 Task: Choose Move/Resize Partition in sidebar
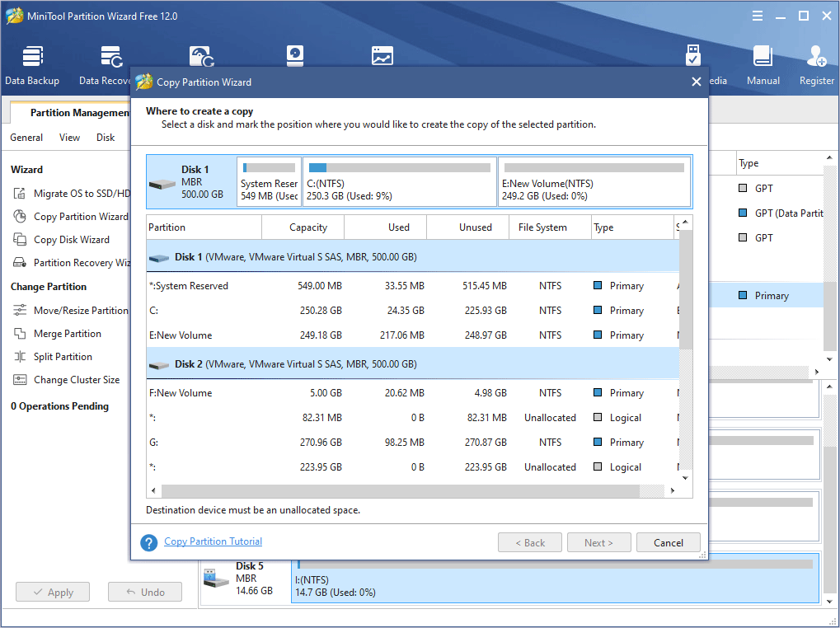[x=71, y=310]
